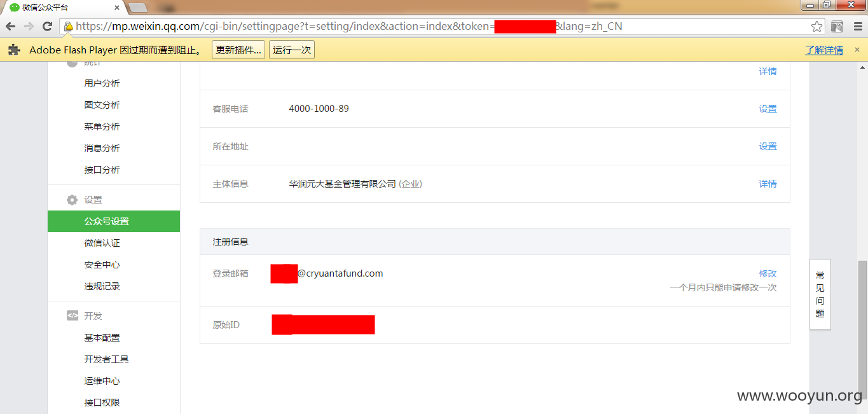Open 常见问题 side panel
Image resolution: width=868 pixels, height=414 pixels.
coord(820,294)
